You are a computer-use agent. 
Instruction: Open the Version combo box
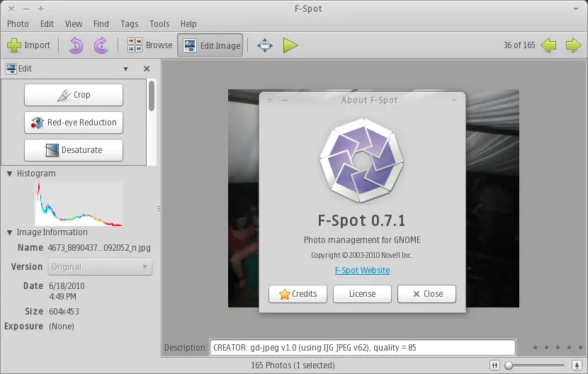click(100, 267)
